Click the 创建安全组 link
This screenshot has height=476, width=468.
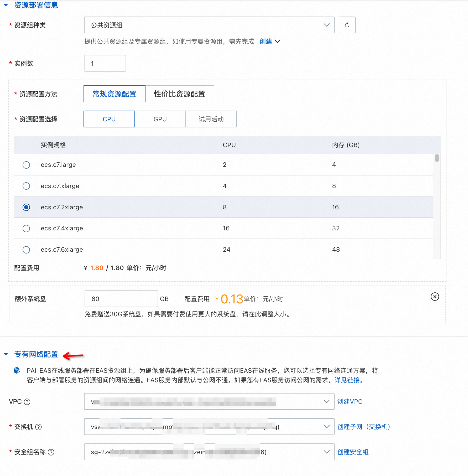(353, 452)
